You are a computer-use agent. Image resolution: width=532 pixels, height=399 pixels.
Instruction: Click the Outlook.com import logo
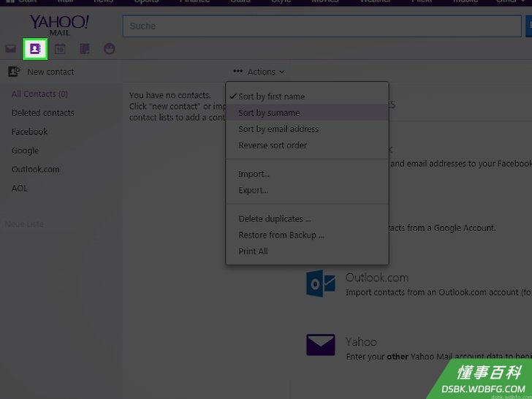pos(321,284)
